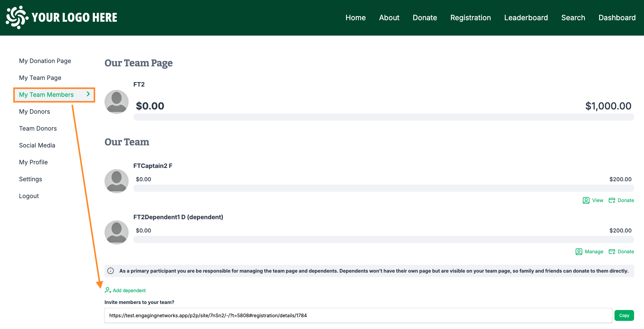
Task: Click the info circle icon in notice
Action: tap(111, 271)
